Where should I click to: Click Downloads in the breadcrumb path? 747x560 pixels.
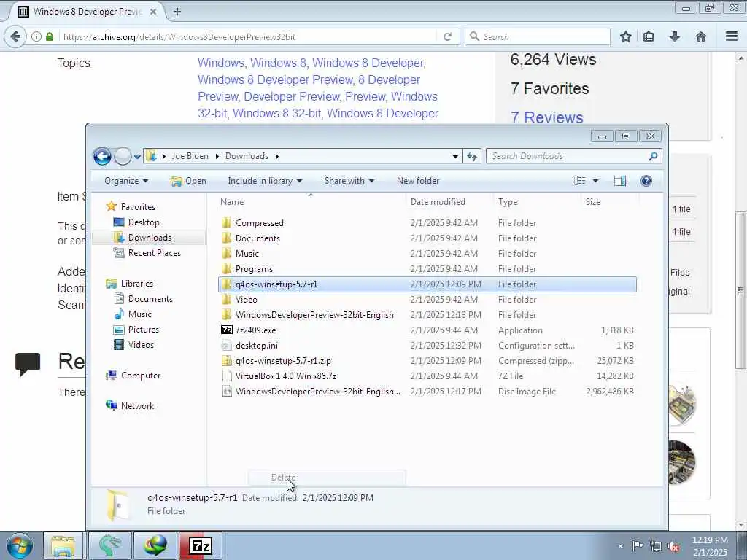tap(247, 156)
